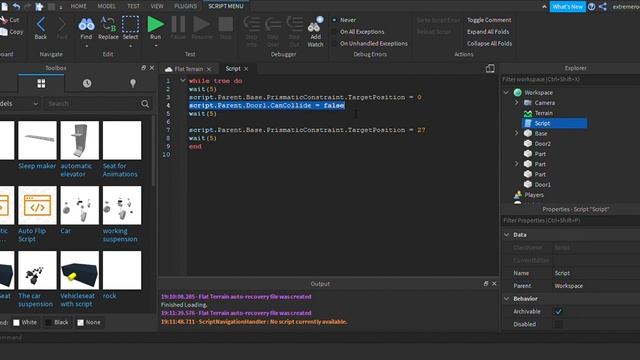Open the Replace tool
This screenshot has width=640, height=360.
(x=108, y=24)
